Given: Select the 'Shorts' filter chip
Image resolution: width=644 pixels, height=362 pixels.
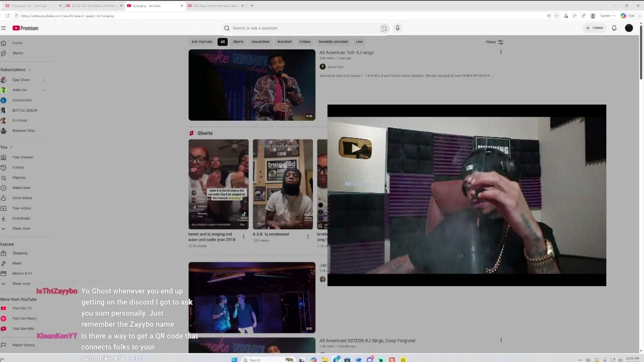Looking at the screenshot, I should 238,42.
